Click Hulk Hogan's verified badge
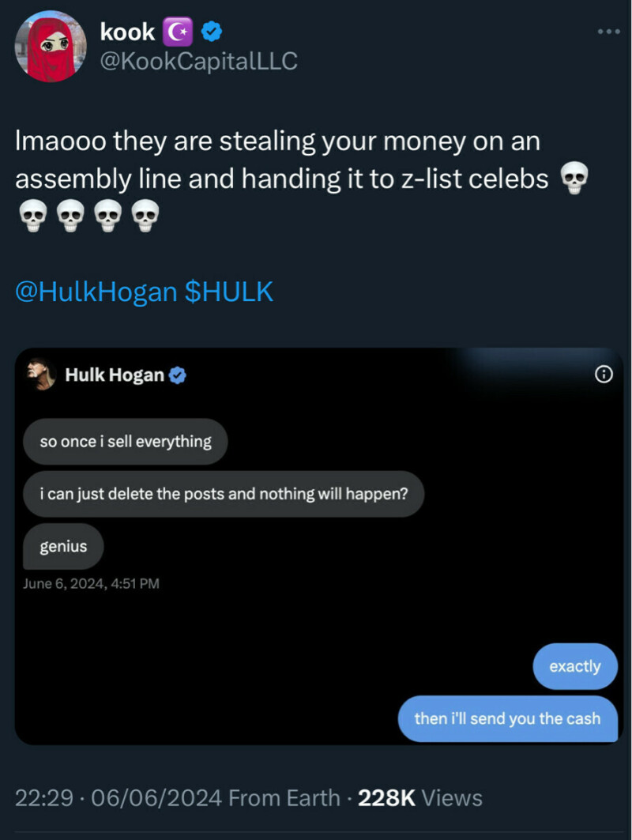 [177, 375]
